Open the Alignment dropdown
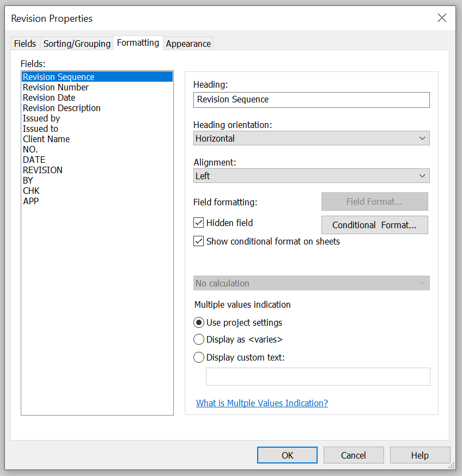 (422, 175)
